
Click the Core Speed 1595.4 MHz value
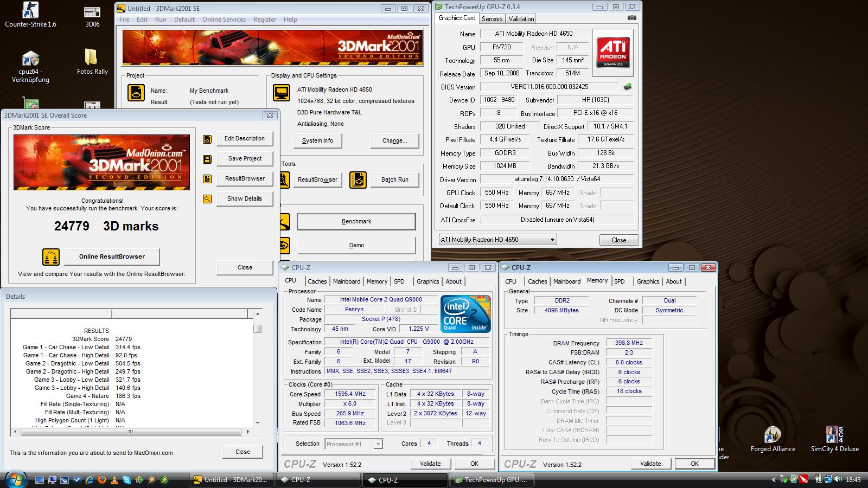pyautogui.click(x=350, y=394)
